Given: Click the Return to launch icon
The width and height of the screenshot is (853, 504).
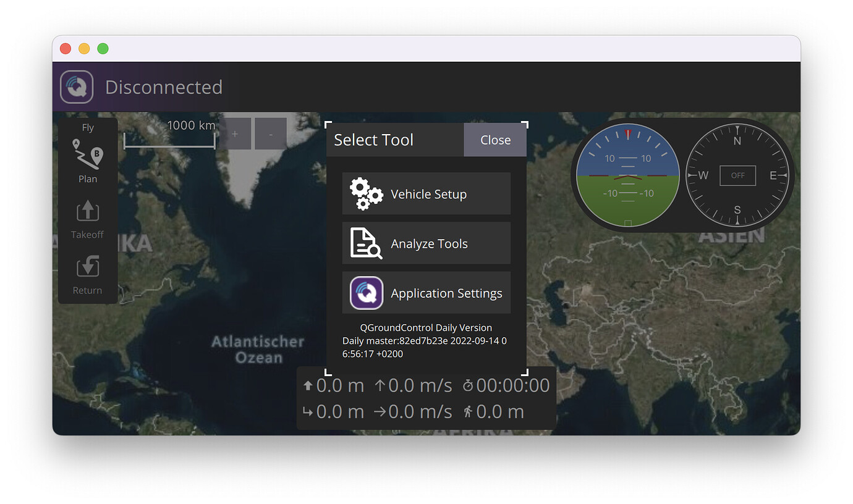Looking at the screenshot, I should [x=87, y=267].
